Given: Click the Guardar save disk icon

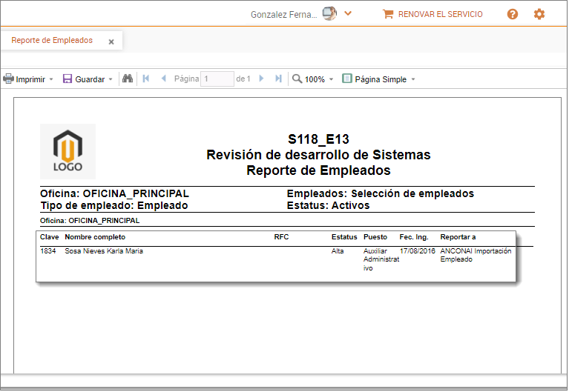Looking at the screenshot, I should point(68,79).
